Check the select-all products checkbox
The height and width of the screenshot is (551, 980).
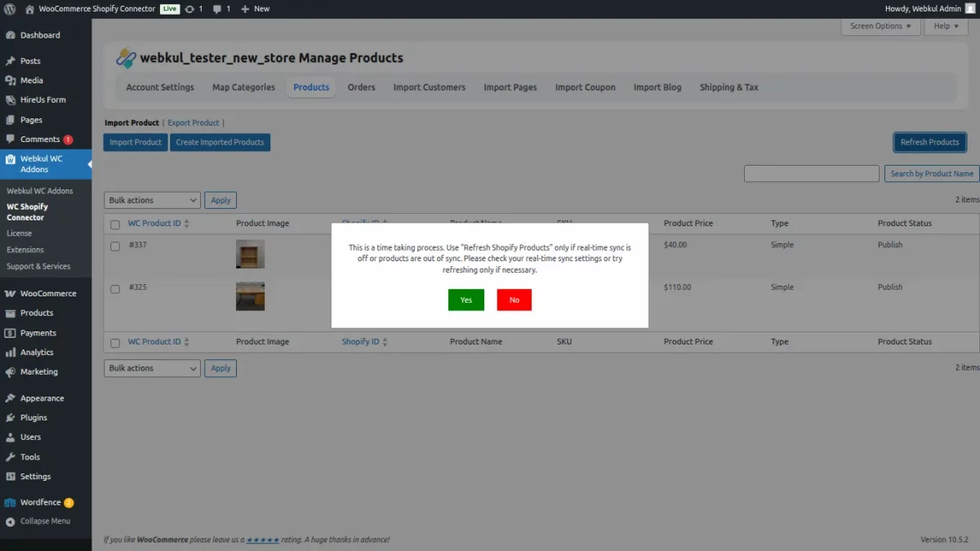click(114, 223)
